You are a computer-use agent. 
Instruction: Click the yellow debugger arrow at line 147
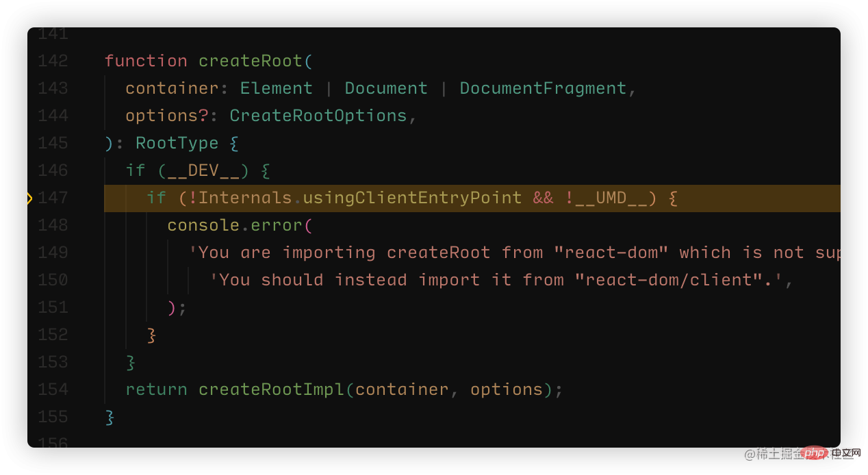29,198
